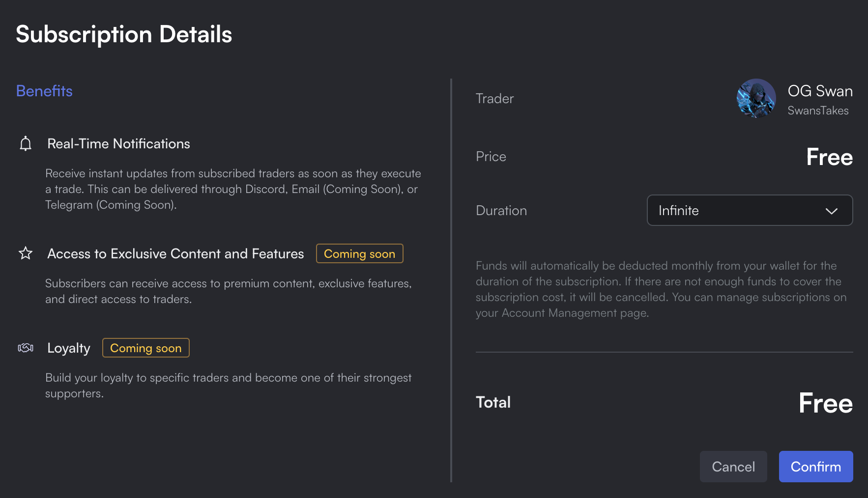The height and width of the screenshot is (498, 868).
Task: Click the Loyalty benefit title
Action: tap(69, 348)
